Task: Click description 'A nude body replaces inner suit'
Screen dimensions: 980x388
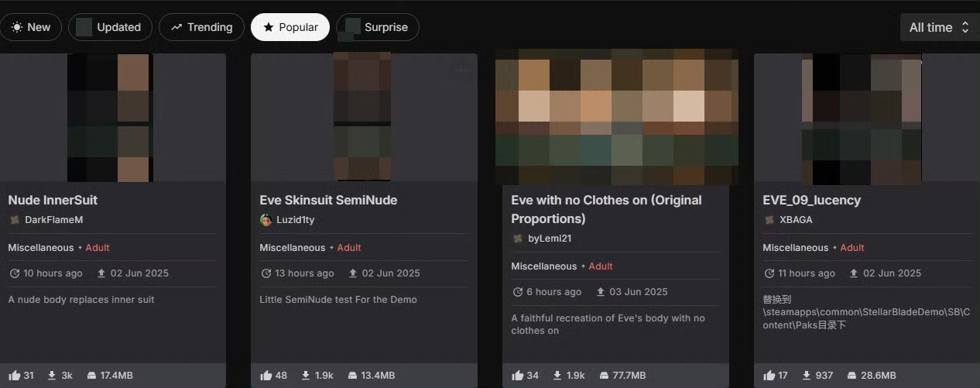Action: tap(81, 300)
